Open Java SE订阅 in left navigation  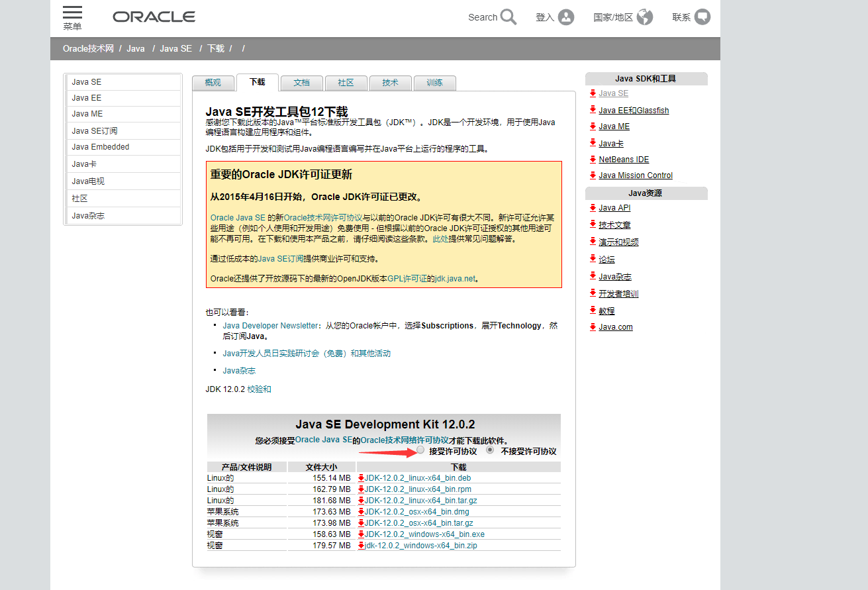123,131
